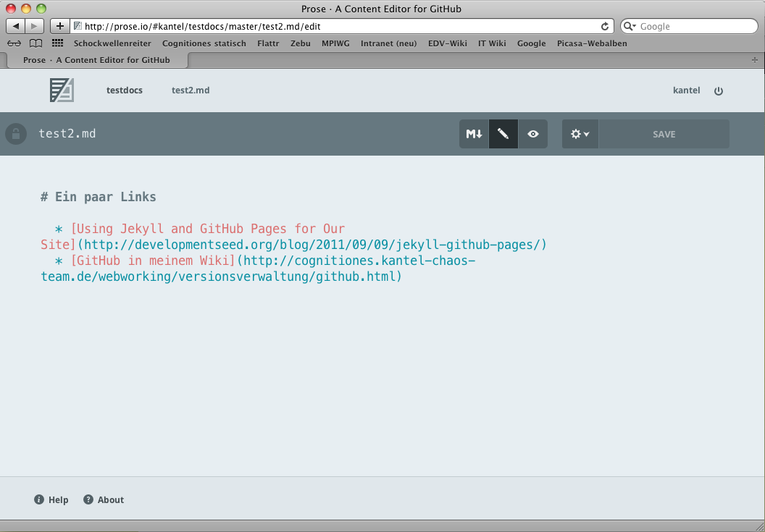This screenshot has height=532, width=765.
Task: Reload the page with the refresh icon
Action: click(x=605, y=26)
